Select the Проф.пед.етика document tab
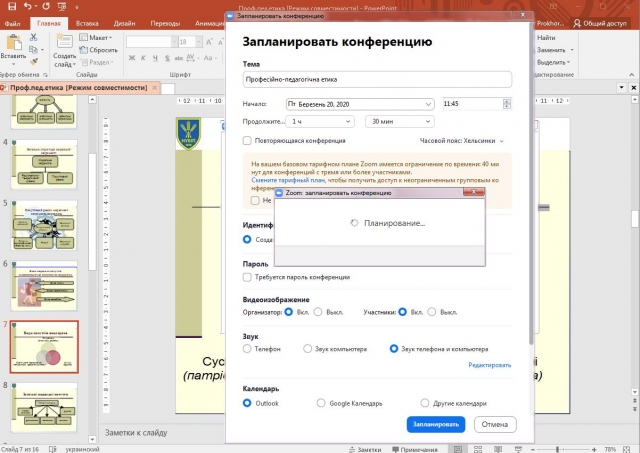 point(79,87)
